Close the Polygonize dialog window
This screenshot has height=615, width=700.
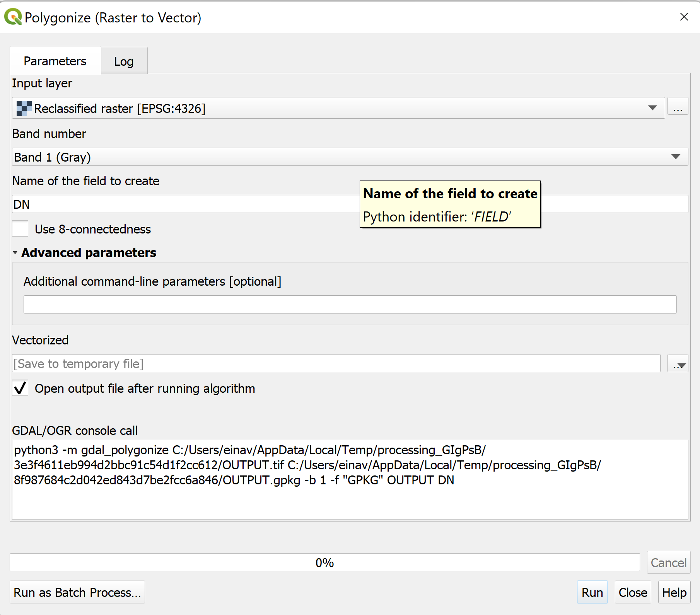click(x=684, y=17)
